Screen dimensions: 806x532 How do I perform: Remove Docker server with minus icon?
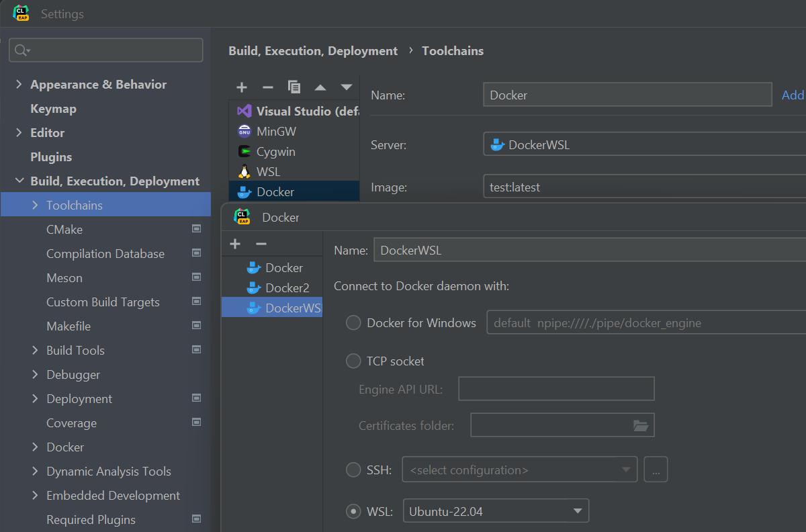tap(261, 244)
